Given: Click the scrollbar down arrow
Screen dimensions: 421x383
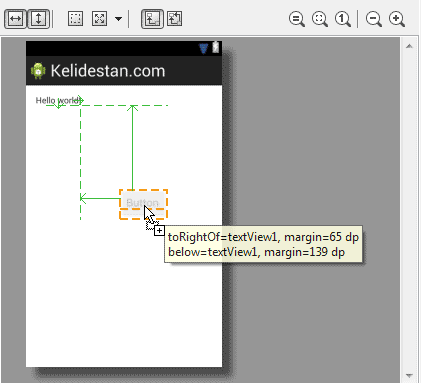Looking at the screenshot, I should [x=409, y=376].
